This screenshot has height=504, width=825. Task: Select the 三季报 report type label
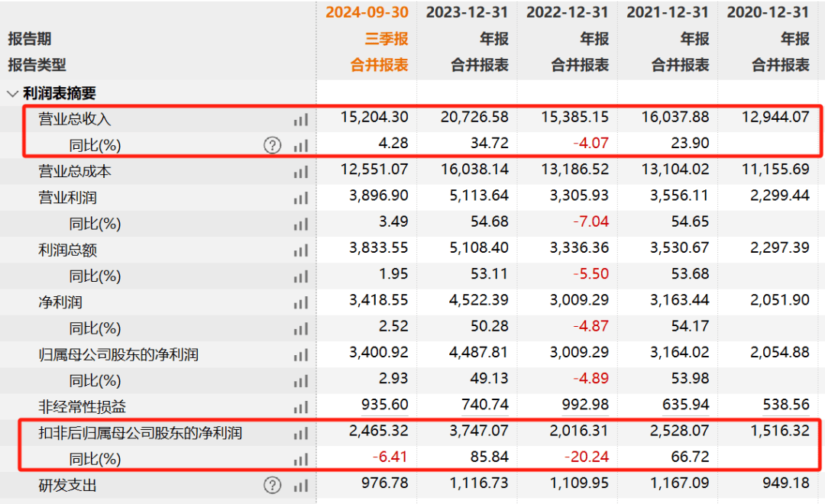(x=386, y=38)
